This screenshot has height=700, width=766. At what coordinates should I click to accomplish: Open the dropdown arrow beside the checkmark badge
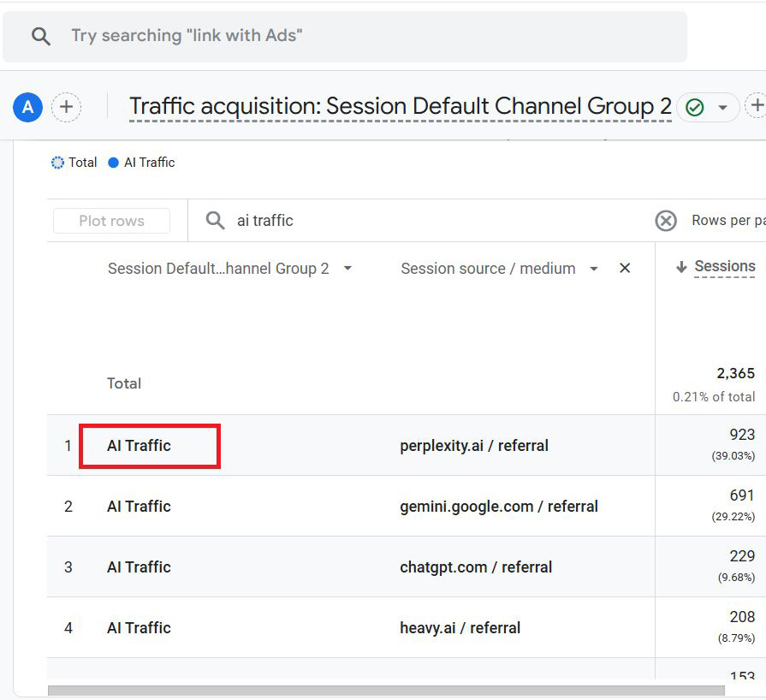pos(721,106)
